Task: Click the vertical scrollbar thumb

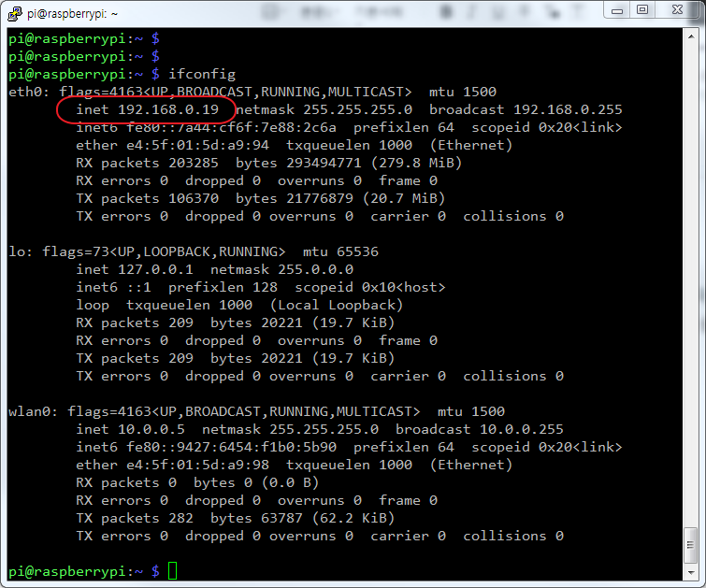Action: pos(691,545)
